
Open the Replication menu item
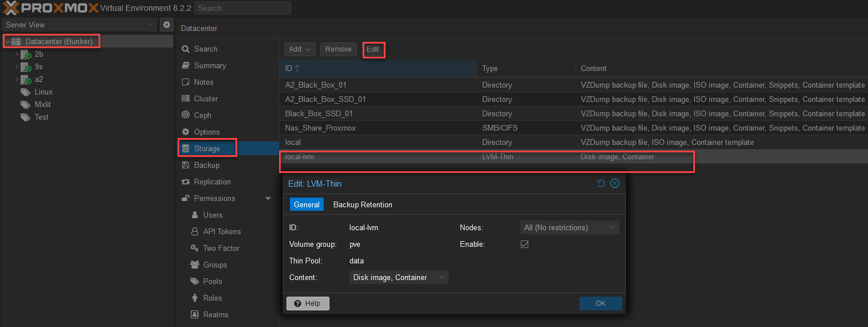[x=212, y=182]
